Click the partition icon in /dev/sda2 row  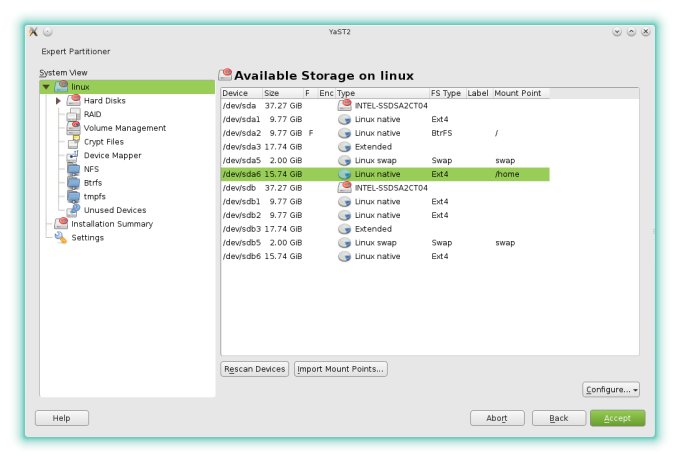point(344,133)
